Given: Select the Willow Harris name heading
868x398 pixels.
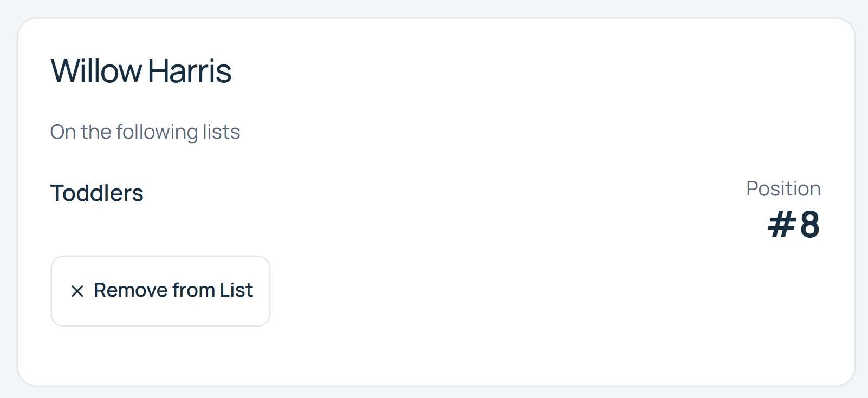Looking at the screenshot, I should tap(141, 71).
